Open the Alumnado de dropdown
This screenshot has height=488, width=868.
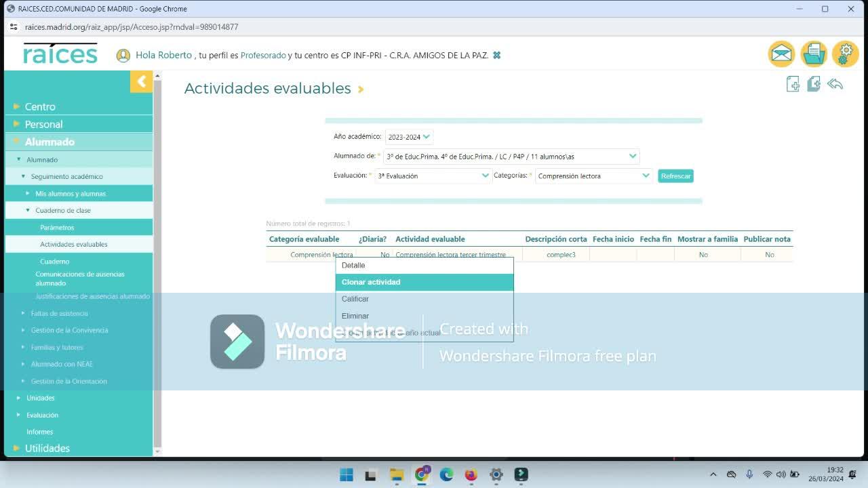coord(511,157)
